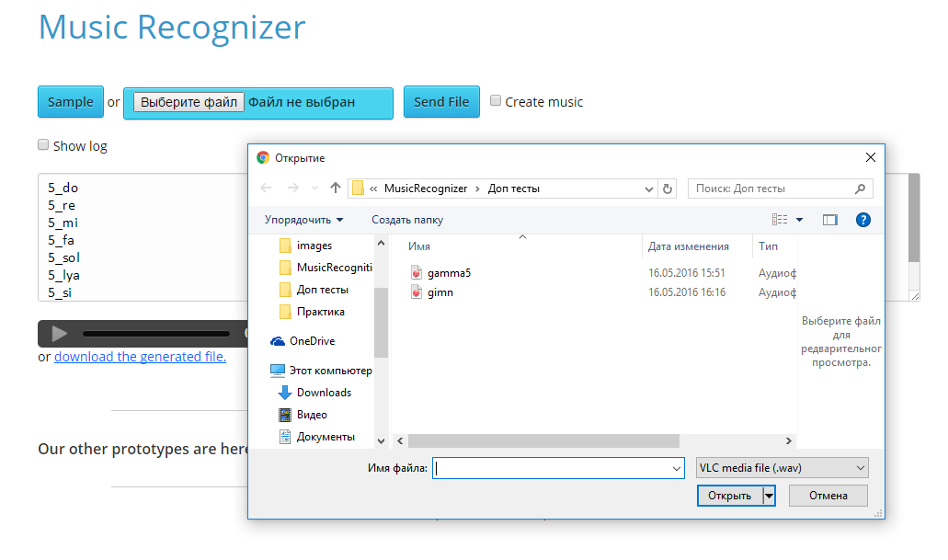Viewport: 948px width, 560px height.
Task: Click the Music Recognizer heading
Action: [172, 28]
